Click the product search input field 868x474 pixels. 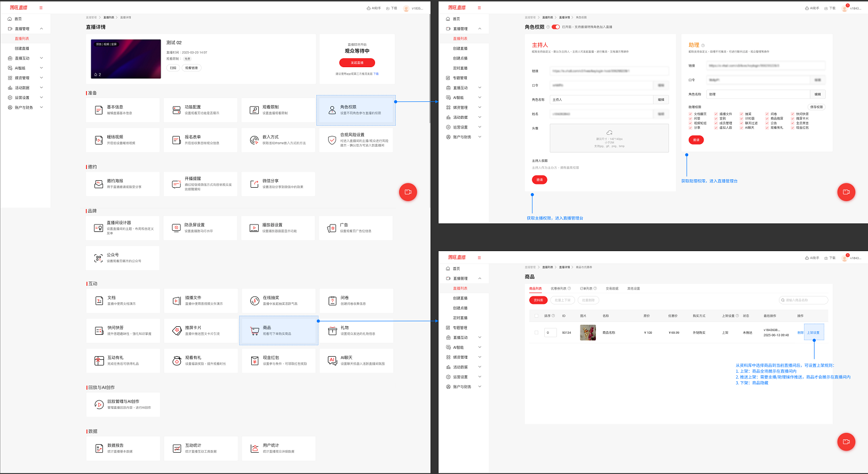pos(803,300)
